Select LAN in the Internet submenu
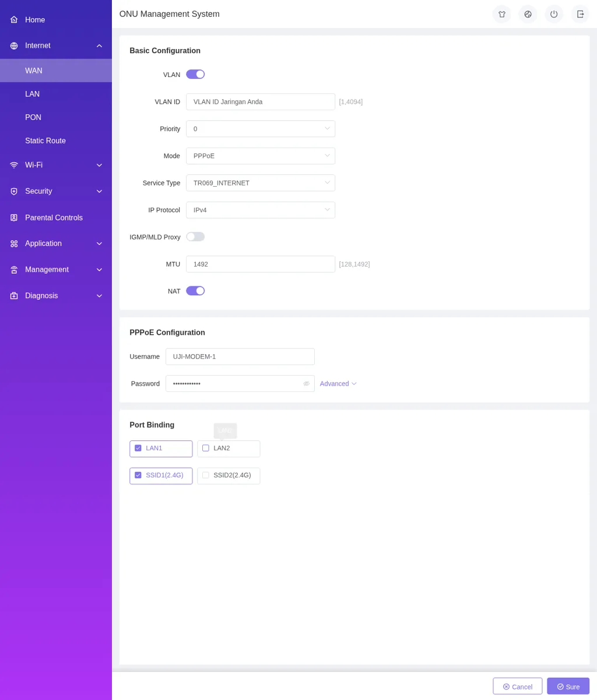The image size is (597, 700). tap(56, 94)
